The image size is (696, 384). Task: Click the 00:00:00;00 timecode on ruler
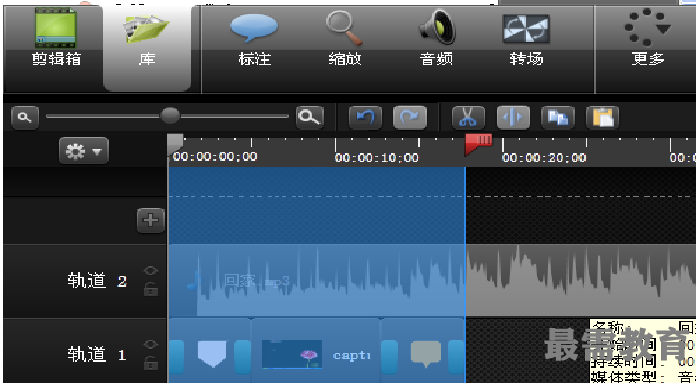tap(215, 156)
